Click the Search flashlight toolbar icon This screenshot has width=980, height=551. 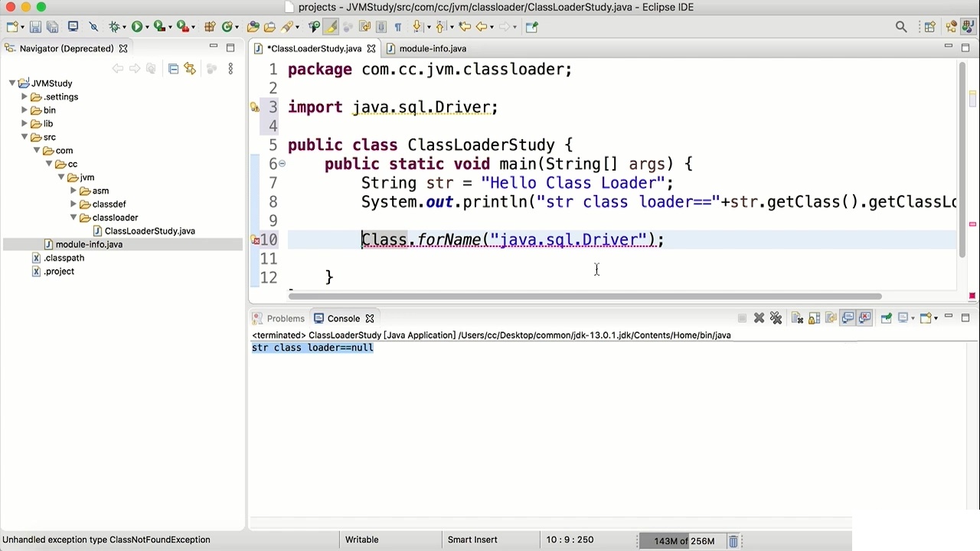[x=287, y=27]
